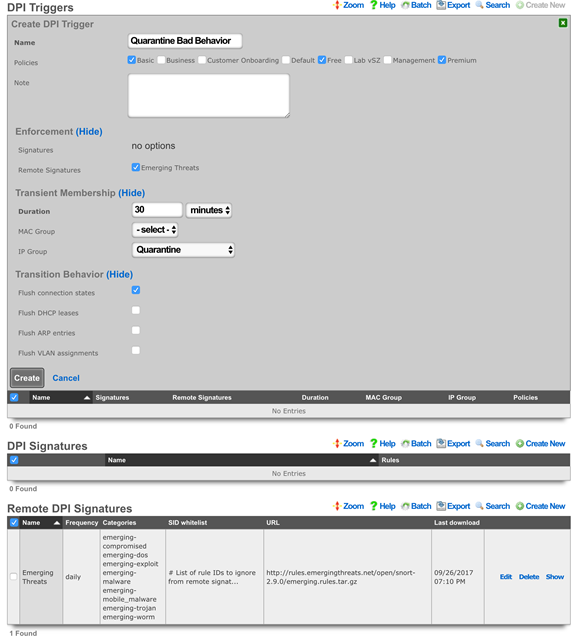
Task: Click Export in DPI Signatures toolbar
Action: pyautogui.click(x=453, y=444)
